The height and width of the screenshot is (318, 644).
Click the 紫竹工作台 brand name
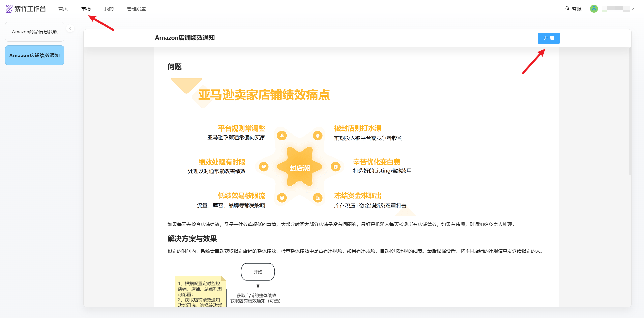tap(30, 9)
